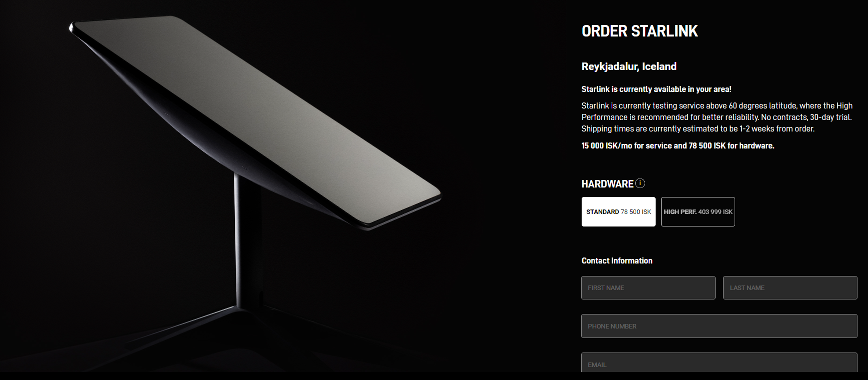Click the ORDER STARLINK heading
Viewport: 868px width, 380px height.
(x=640, y=31)
